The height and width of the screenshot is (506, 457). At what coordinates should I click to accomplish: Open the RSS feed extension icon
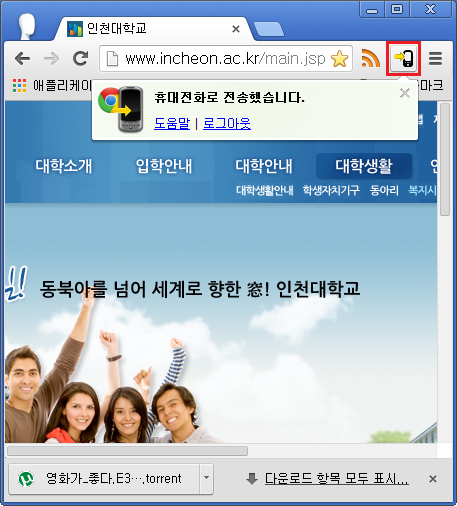(x=370, y=58)
